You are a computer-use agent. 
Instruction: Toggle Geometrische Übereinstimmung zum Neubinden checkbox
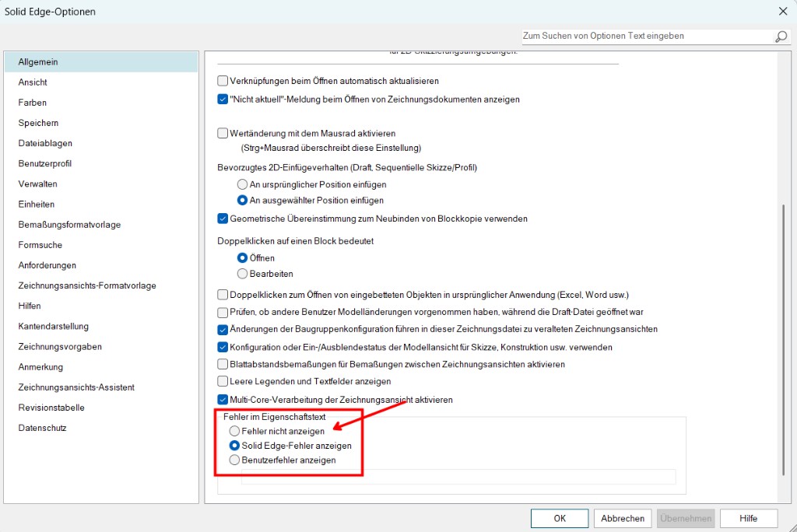click(223, 219)
